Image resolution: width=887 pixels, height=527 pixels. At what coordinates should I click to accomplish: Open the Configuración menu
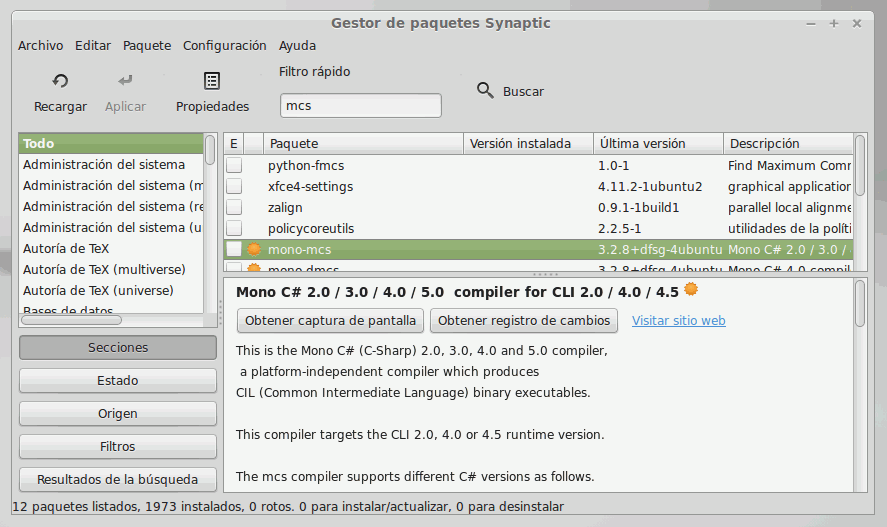click(225, 46)
